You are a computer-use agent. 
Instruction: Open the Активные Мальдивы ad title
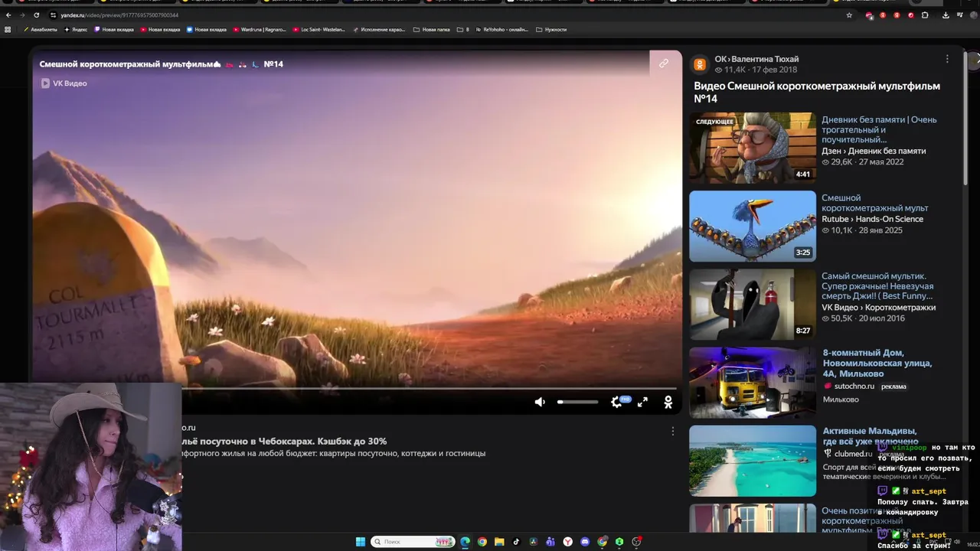[x=871, y=436]
